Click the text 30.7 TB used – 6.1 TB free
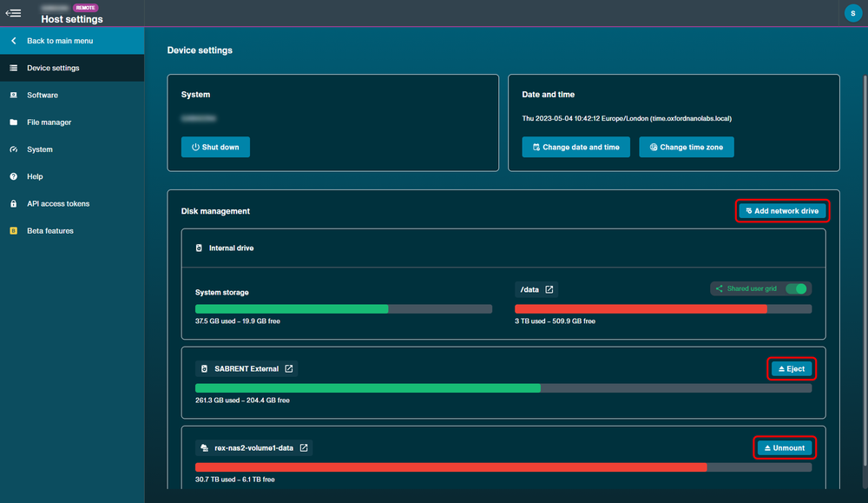 click(x=234, y=480)
